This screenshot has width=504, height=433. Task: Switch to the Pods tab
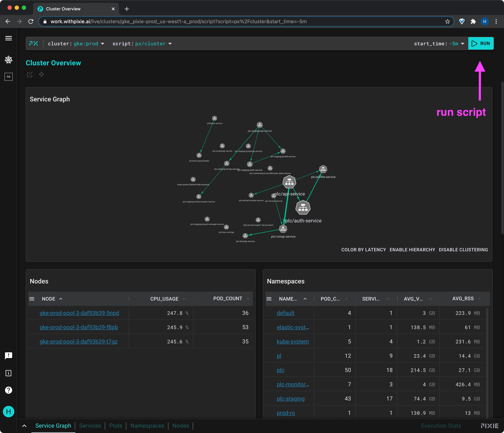pos(116,426)
